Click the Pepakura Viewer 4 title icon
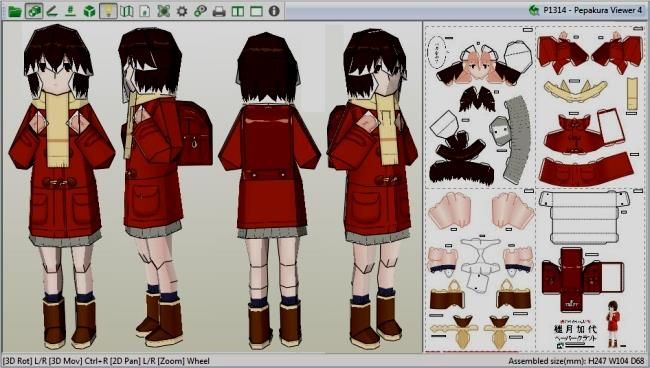650x368 pixels. click(534, 10)
